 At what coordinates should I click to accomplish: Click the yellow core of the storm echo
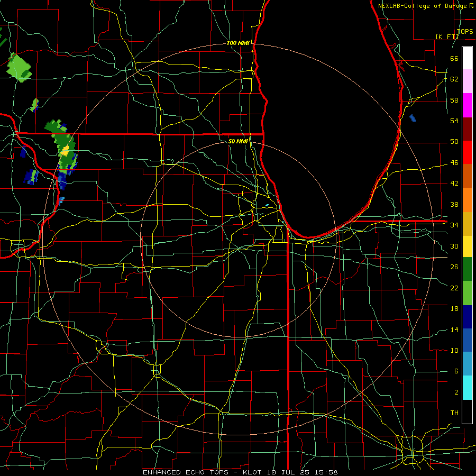[65, 151]
